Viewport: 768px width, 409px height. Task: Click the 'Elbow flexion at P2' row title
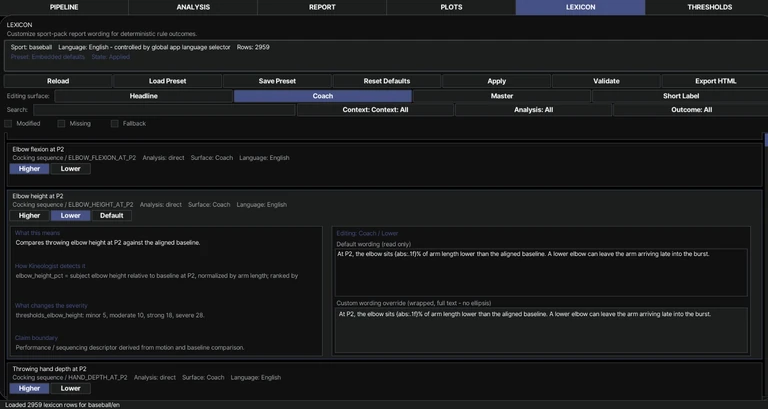tap(38, 149)
